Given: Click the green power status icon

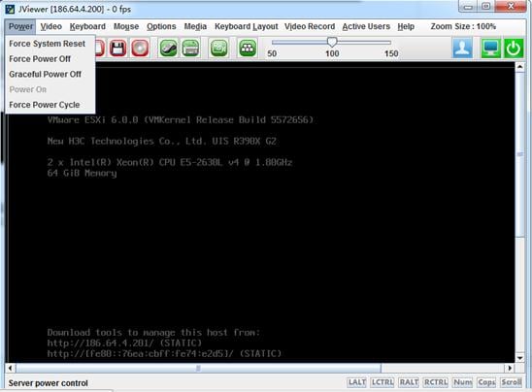Looking at the screenshot, I should pyautogui.click(x=514, y=49).
